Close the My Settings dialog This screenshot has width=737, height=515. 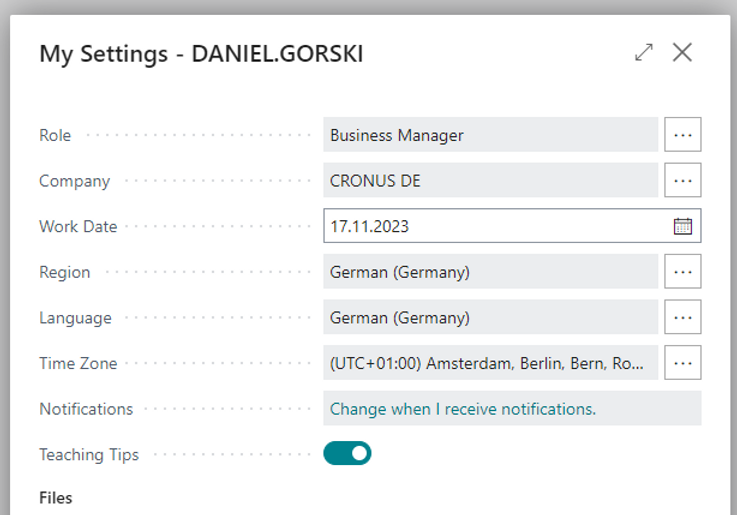(682, 53)
